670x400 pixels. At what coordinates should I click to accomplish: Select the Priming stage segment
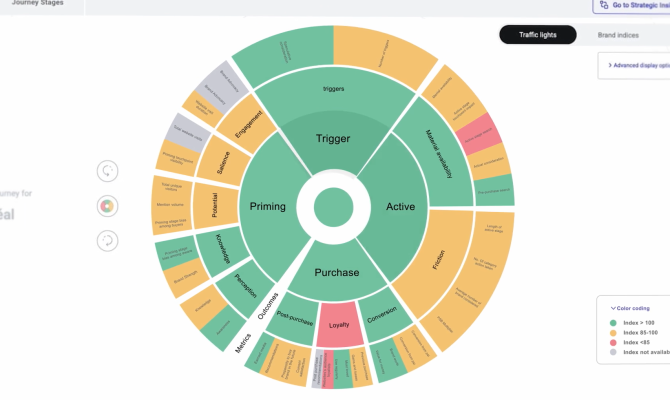click(268, 207)
